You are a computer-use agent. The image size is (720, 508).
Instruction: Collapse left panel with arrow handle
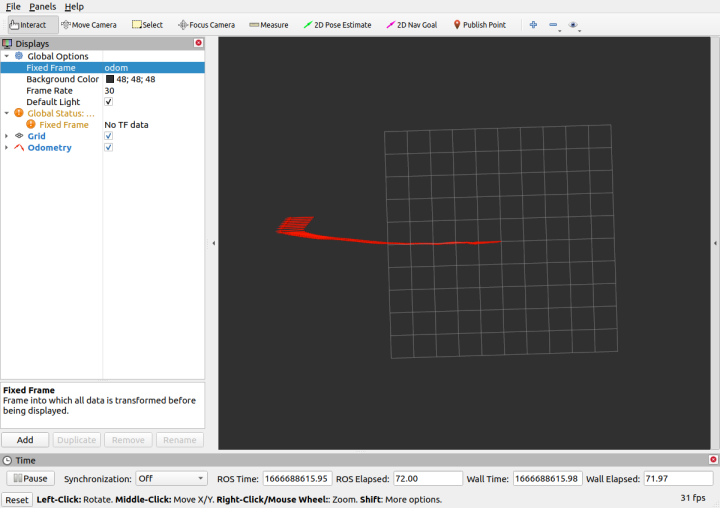click(x=214, y=243)
